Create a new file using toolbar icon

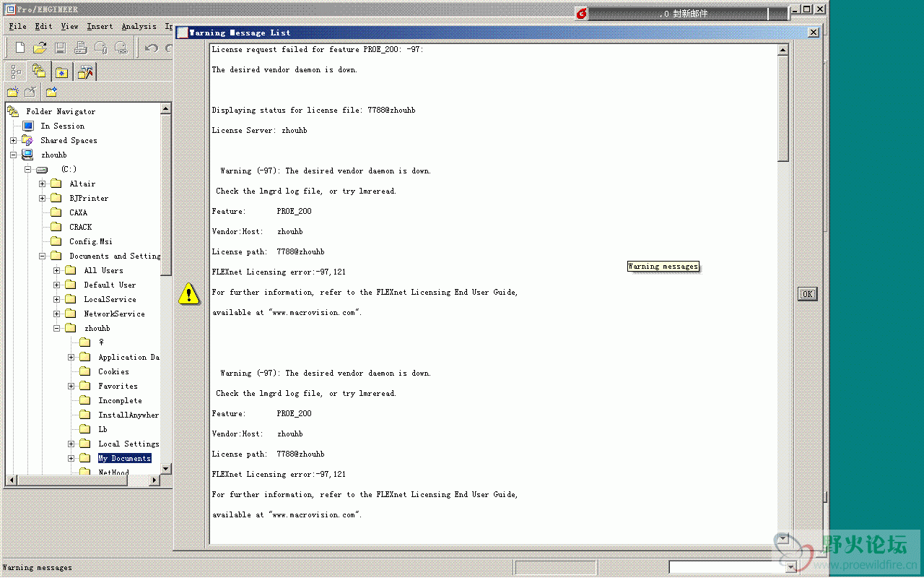click(20, 48)
